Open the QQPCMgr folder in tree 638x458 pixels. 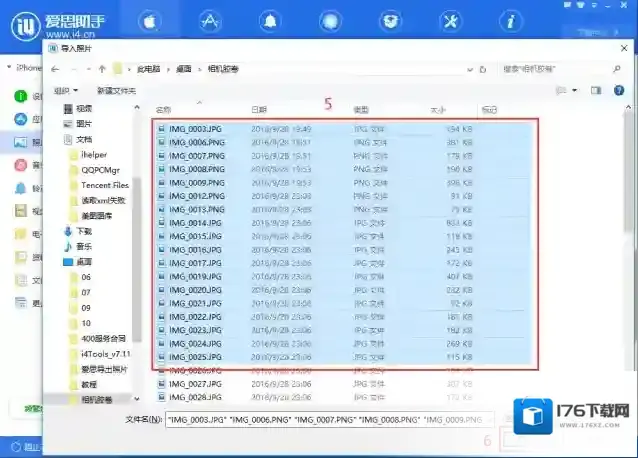[x=95, y=170]
